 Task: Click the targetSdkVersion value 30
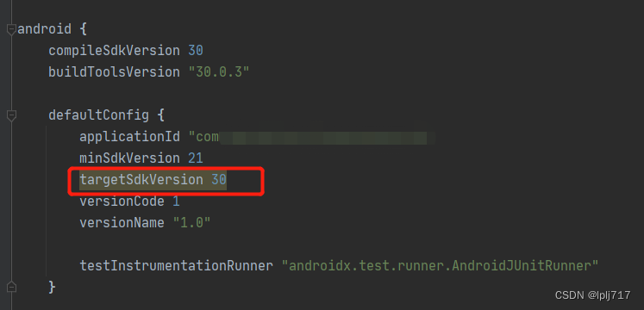tap(219, 180)
